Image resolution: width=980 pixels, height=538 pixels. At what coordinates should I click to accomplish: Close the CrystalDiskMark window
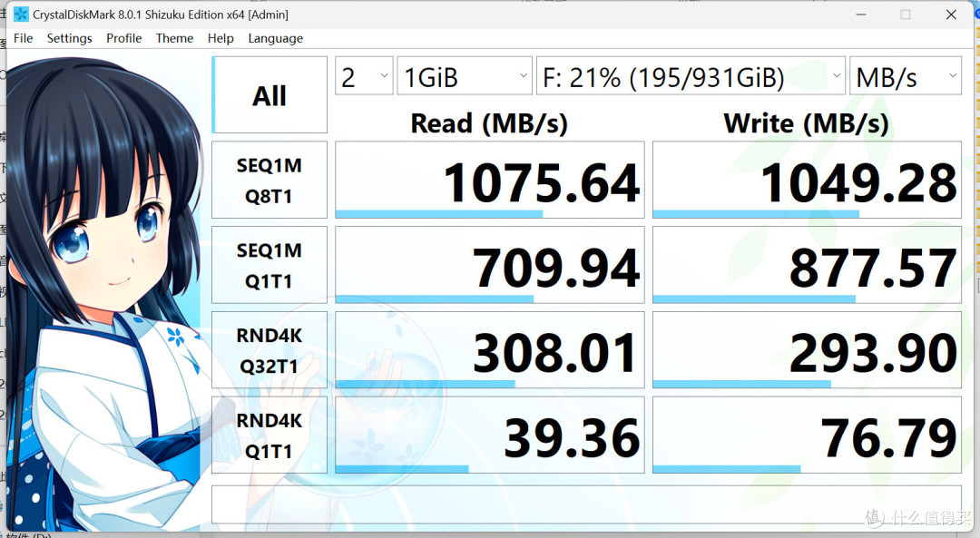[x=951, y=15]
